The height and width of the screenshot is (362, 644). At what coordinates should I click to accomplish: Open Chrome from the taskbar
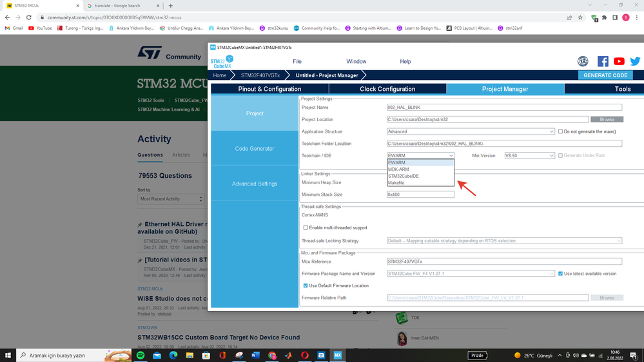pyautogui.click(x=272, y=356)
